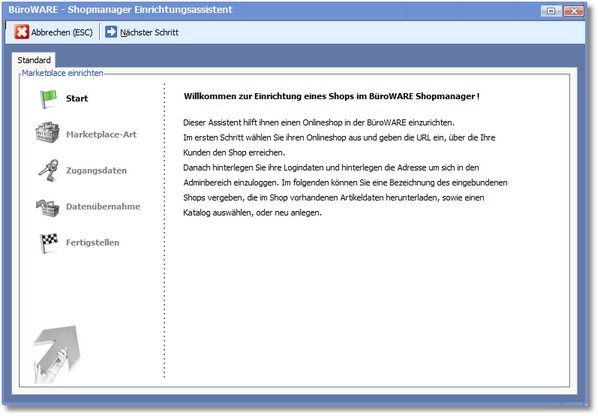598x416 pixels.
Task: Click the Willkommen heading text
Action: tap(331, 96)
